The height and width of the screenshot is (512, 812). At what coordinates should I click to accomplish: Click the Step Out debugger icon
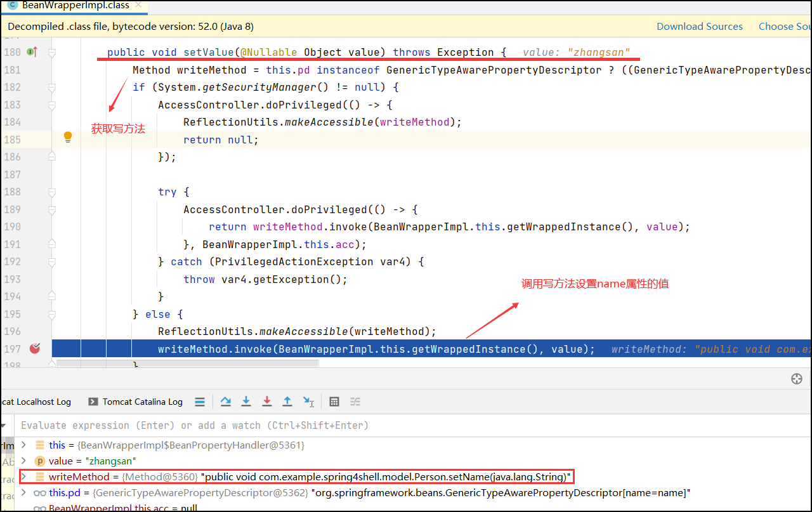(x=287, y=402)
